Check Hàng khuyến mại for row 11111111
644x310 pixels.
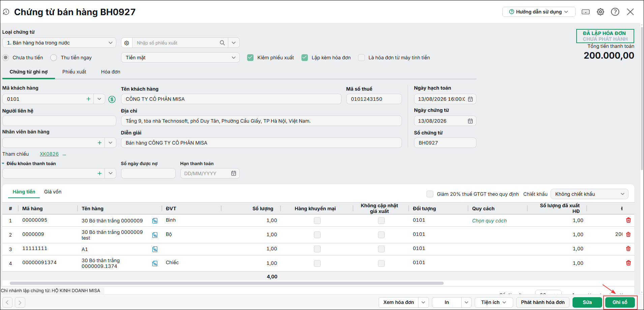click(x=317, y=249)
